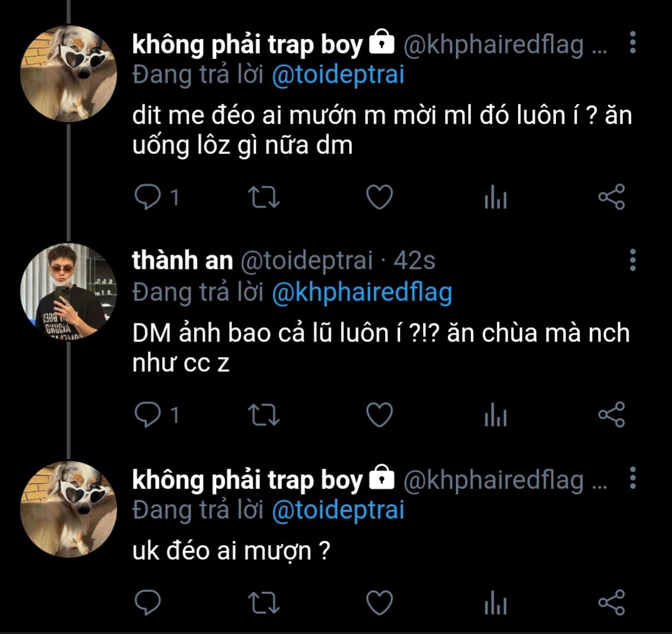Retweet thành an's tweet
672x634 pixels.
point(264,415)
